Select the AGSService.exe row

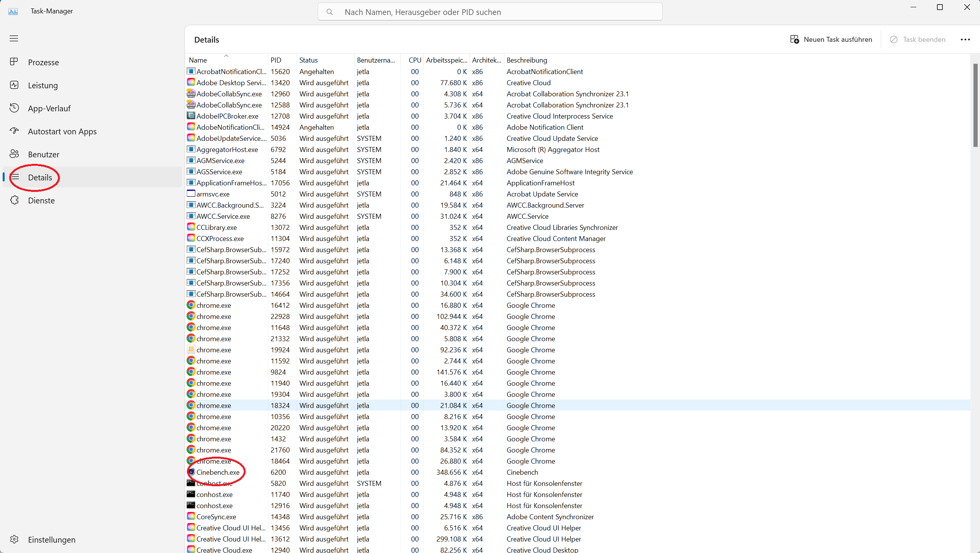pos(578,172)
